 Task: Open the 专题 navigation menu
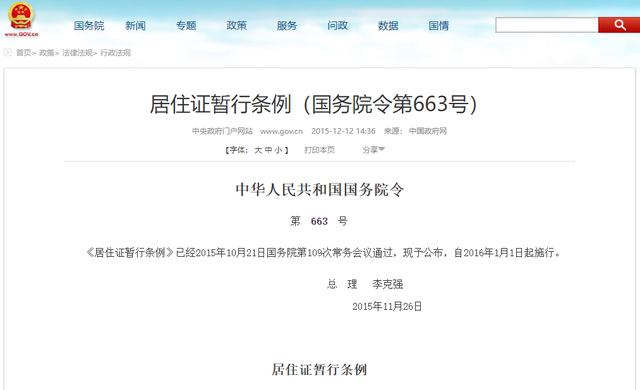click(x=186, y=26)
